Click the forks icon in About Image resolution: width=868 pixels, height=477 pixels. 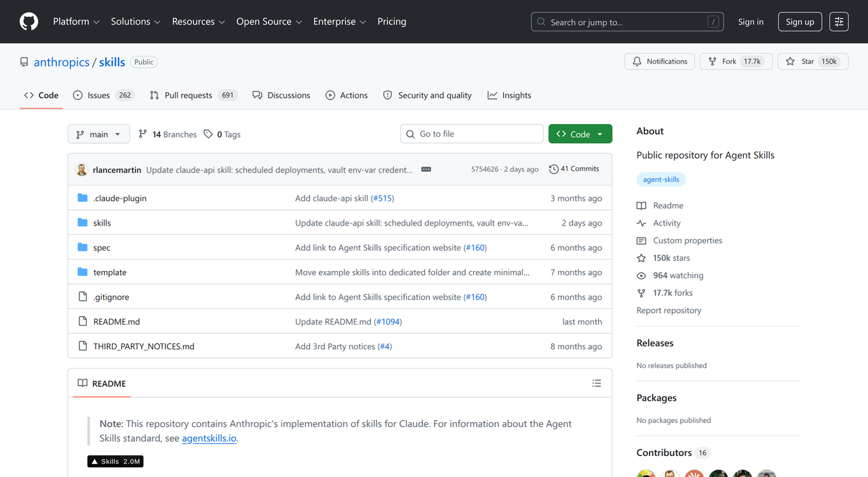pos(642,293)
